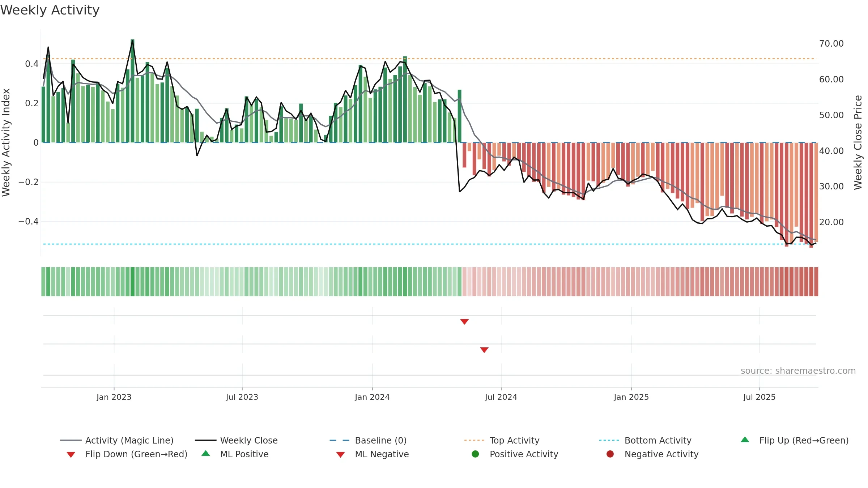Click the Jul 2025 x-axis label

click(x=759, y=397)
